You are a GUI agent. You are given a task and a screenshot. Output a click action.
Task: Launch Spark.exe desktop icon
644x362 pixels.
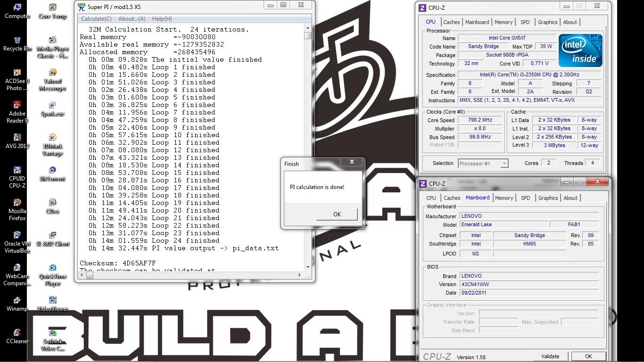(x=52, y=109)
